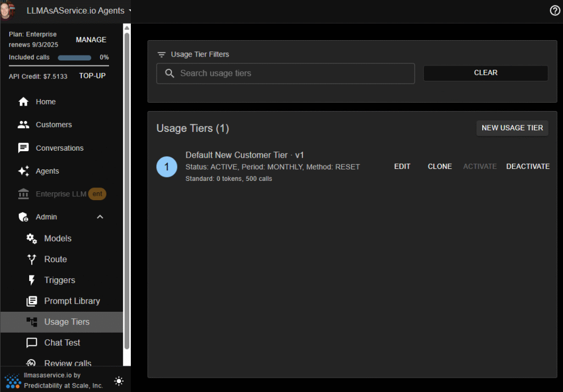Viewport: 563px width, 392px height.
Task: Click the Models gear icon
Action: 32,239
